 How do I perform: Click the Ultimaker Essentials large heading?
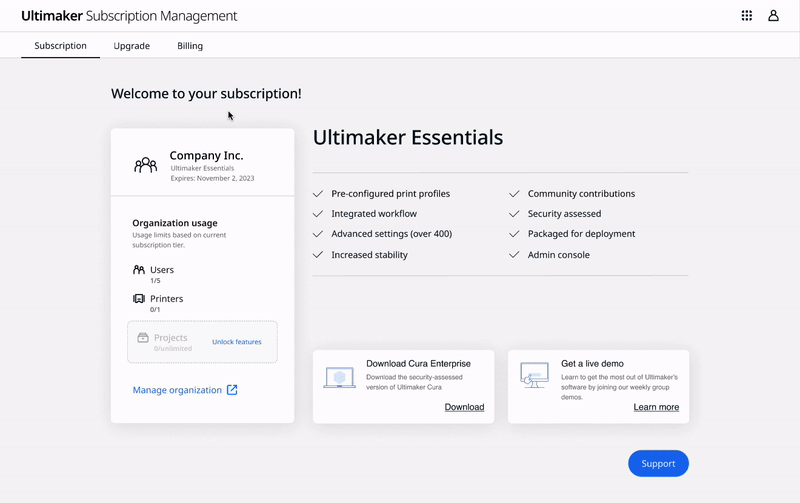click(x=408, y=137)
